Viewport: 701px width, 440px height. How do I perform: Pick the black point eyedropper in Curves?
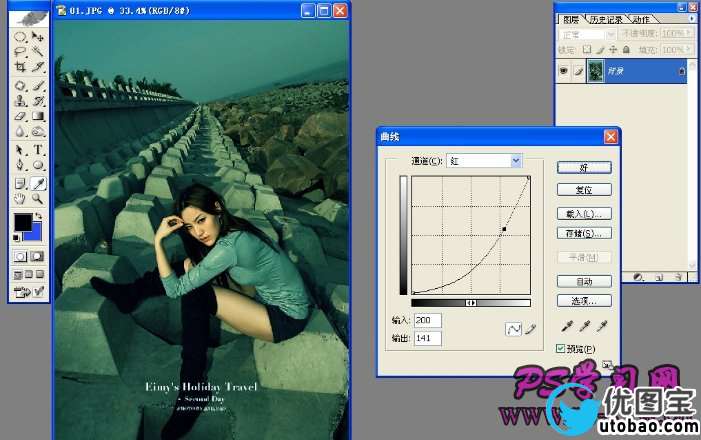point(567,326)
